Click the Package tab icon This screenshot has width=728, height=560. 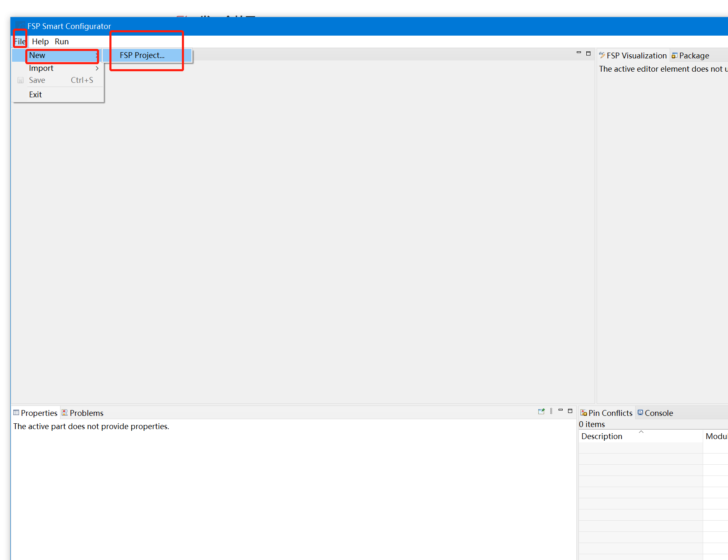pos(675,56)
